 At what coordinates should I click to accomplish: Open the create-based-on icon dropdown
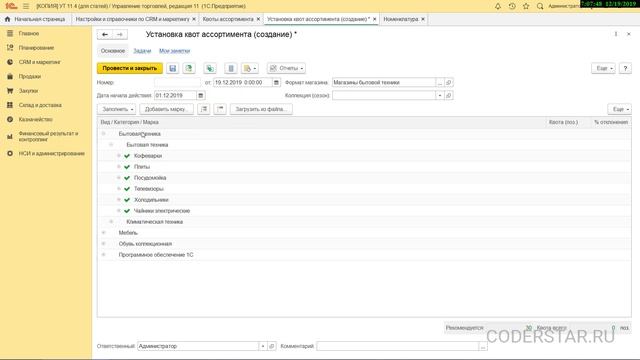[x=250, y=68]
